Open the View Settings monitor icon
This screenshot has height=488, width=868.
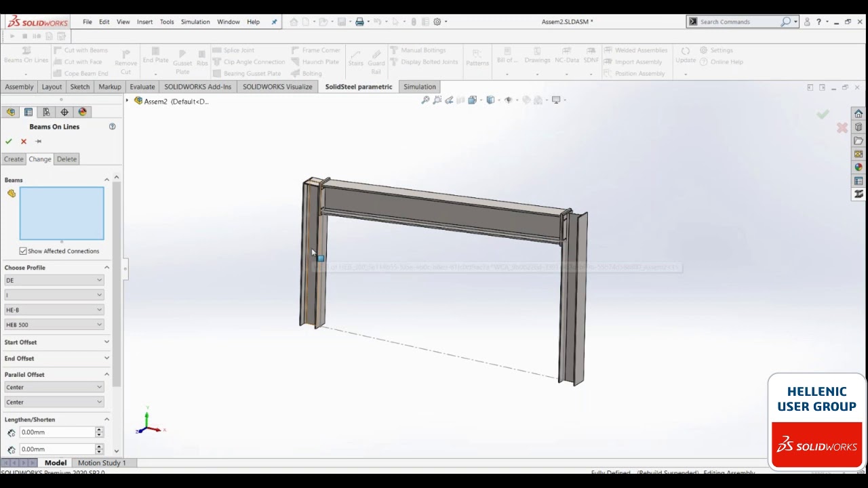557,100
